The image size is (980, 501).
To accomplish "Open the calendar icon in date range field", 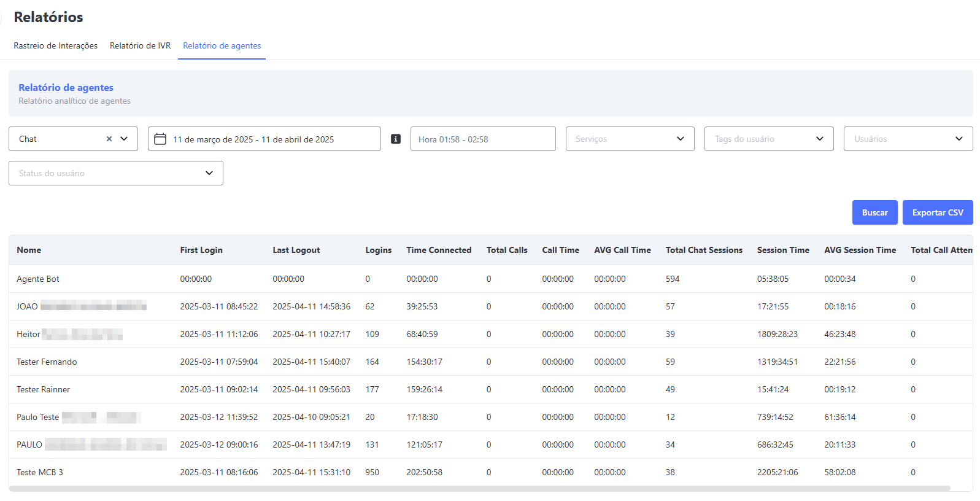I will pos(160,139).
